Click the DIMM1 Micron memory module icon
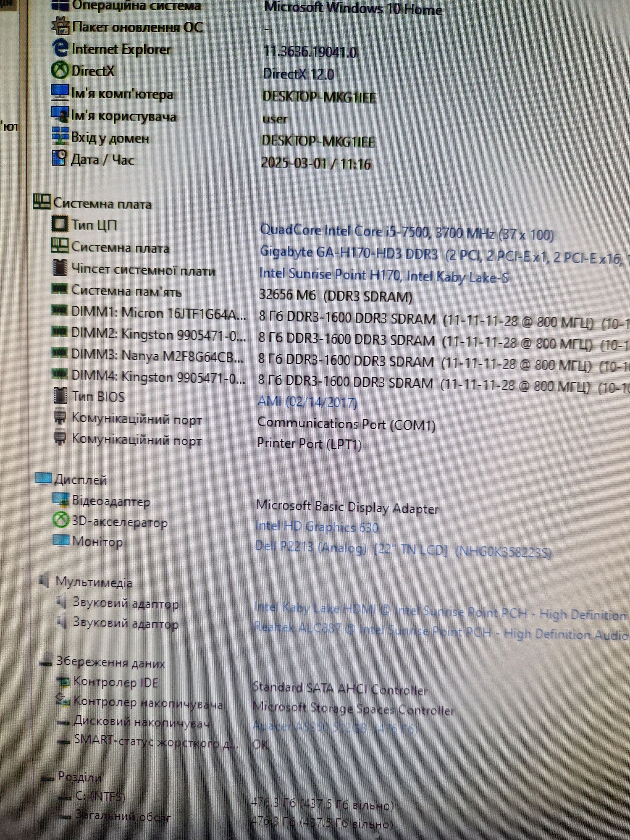The height and width of the screenshot is (840, 630). point(59,310)
